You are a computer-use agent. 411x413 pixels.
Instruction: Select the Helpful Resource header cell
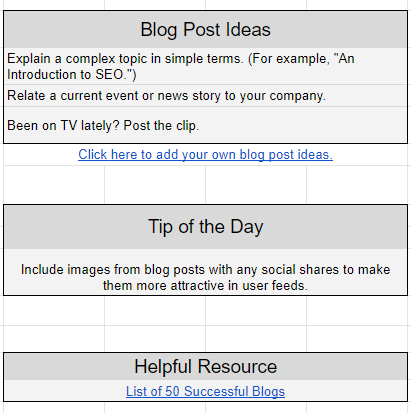point(205,367)
